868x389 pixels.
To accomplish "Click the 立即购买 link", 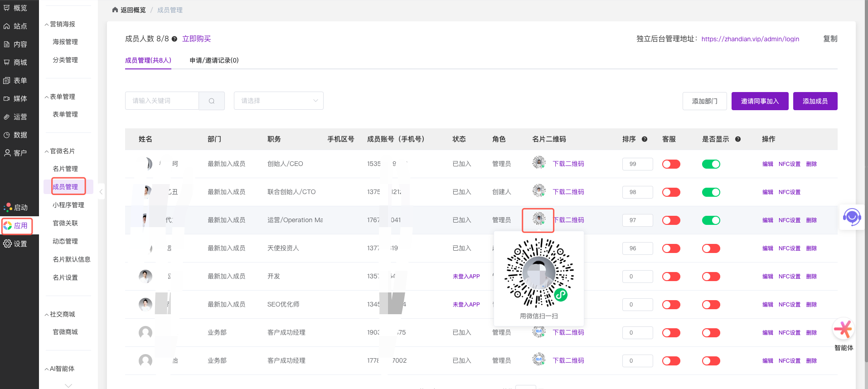I will (x=196, y=39).
